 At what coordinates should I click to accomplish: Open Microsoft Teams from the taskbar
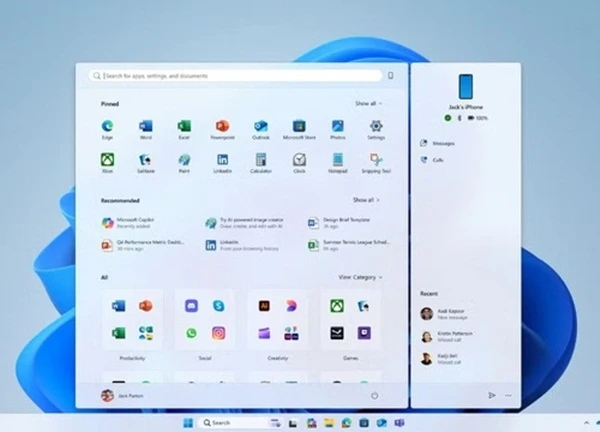(x=399, y=423)
